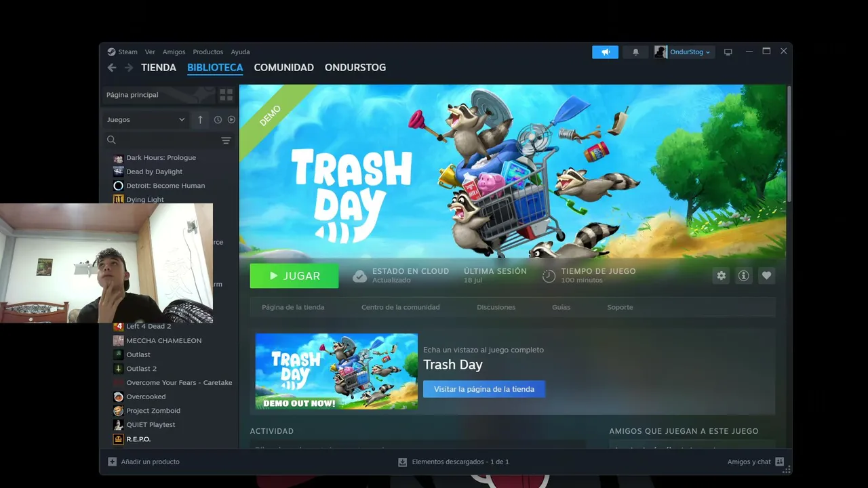Open Centro de la comunidad link

click(x=400, y=307)
